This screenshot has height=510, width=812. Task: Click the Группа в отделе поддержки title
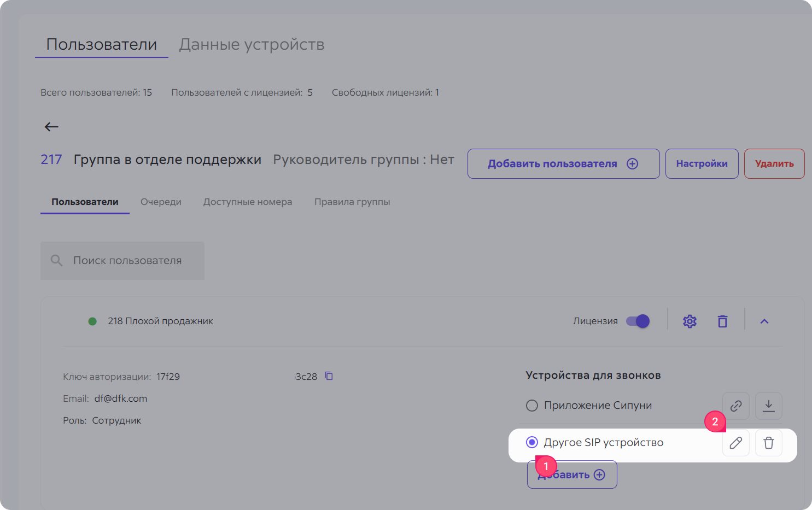[x=167, y=160]
